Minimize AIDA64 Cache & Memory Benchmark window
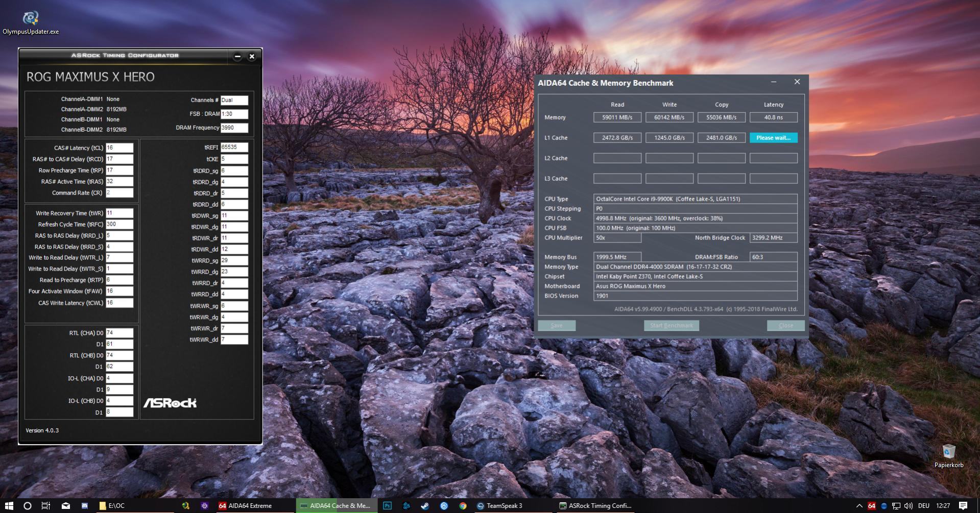This screenshot has height=513, width=980. (x=774, y=82)
